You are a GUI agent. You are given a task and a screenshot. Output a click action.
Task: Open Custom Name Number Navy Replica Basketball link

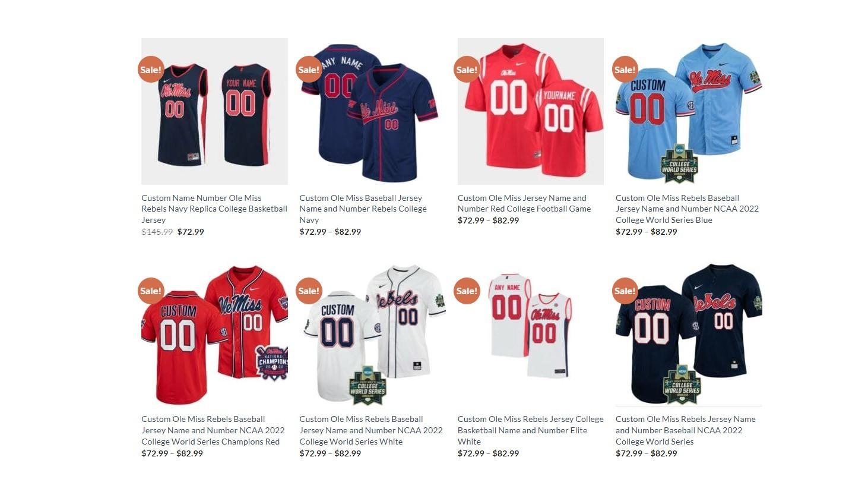(214, 209)
